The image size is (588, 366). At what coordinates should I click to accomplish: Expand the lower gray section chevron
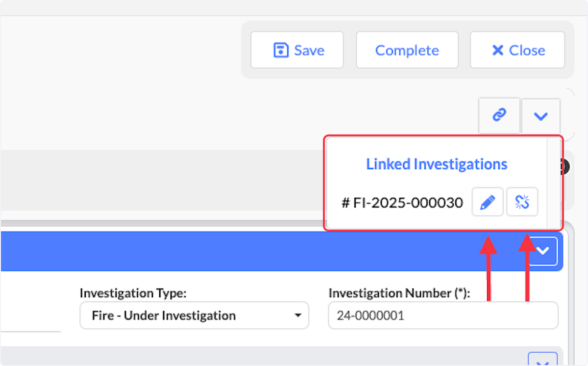542,359
